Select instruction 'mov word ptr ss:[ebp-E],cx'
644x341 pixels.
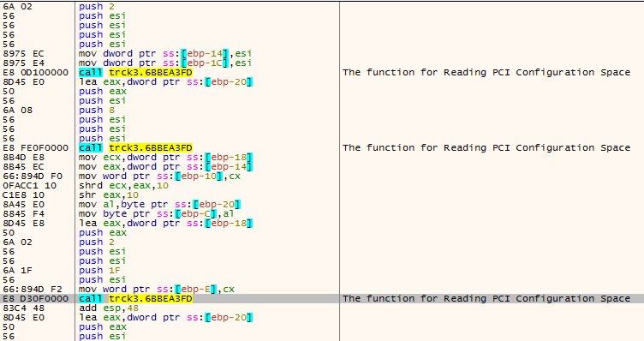point(157,290)
